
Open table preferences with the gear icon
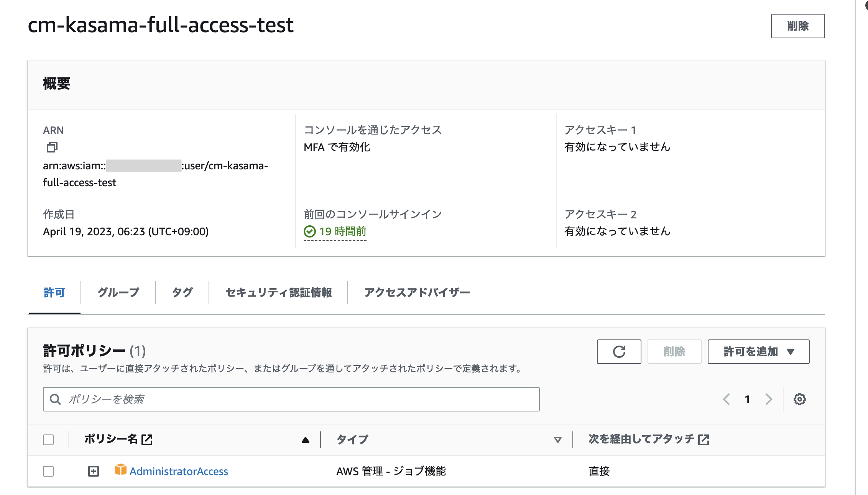(x=799, y=399)
